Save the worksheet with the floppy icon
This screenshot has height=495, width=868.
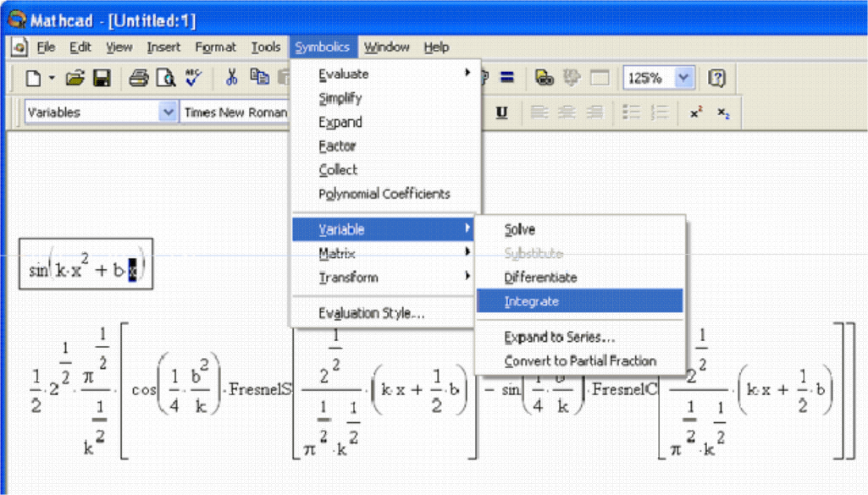pyautogui.click(x=102, y=78)
